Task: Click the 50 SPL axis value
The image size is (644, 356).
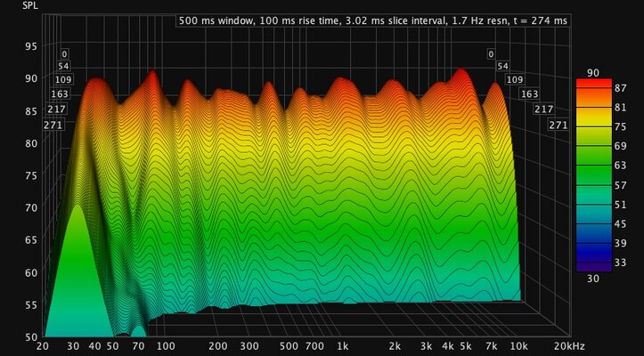Action: click(x=31, y=337)
